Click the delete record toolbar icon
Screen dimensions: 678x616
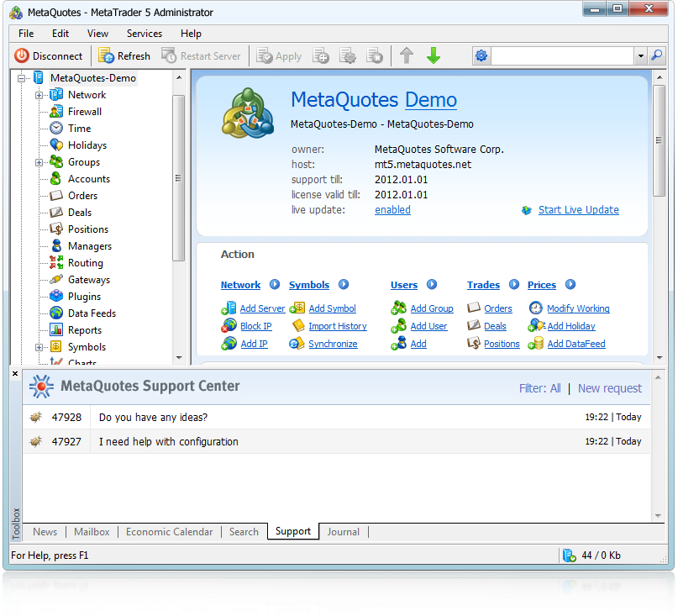pos(375,56)
